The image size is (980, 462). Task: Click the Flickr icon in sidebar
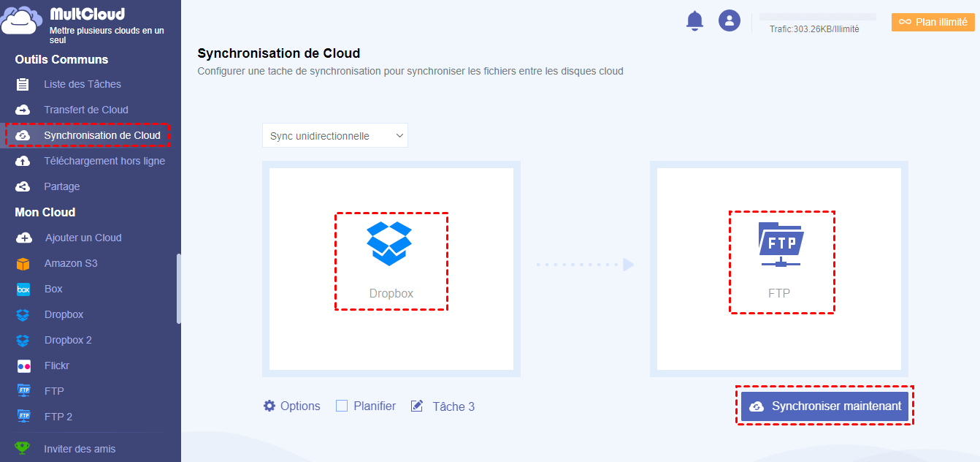tap(23, 366)
